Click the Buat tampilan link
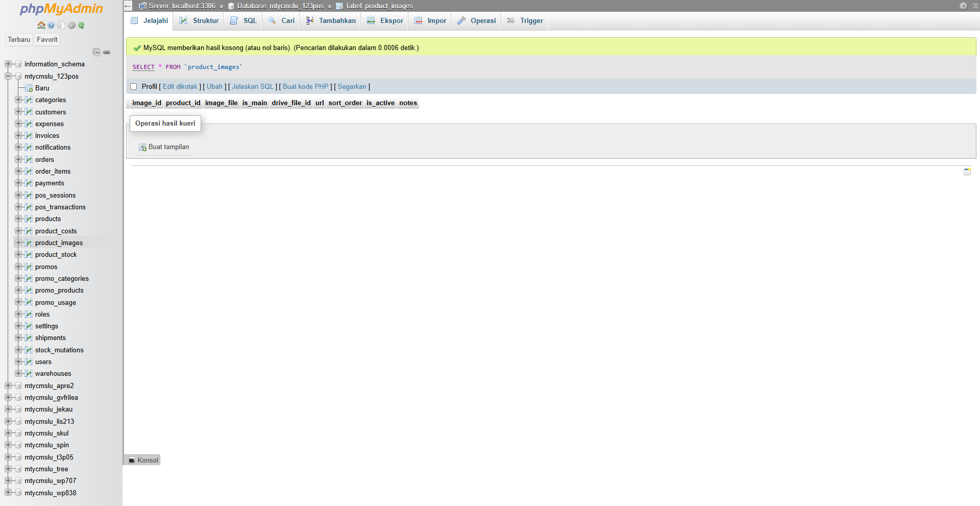This screenshot has height=506, width=980. [x=168, y=147]
